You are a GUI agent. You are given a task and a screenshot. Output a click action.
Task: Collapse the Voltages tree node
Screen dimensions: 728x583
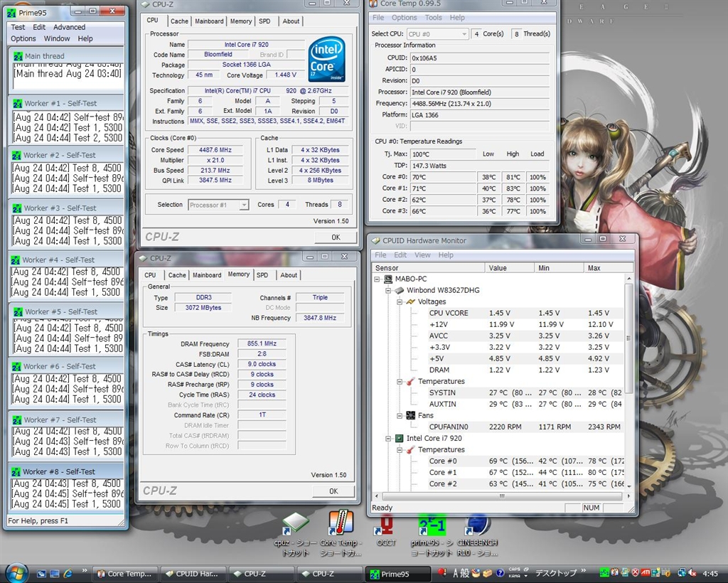[x=400, y=301]
